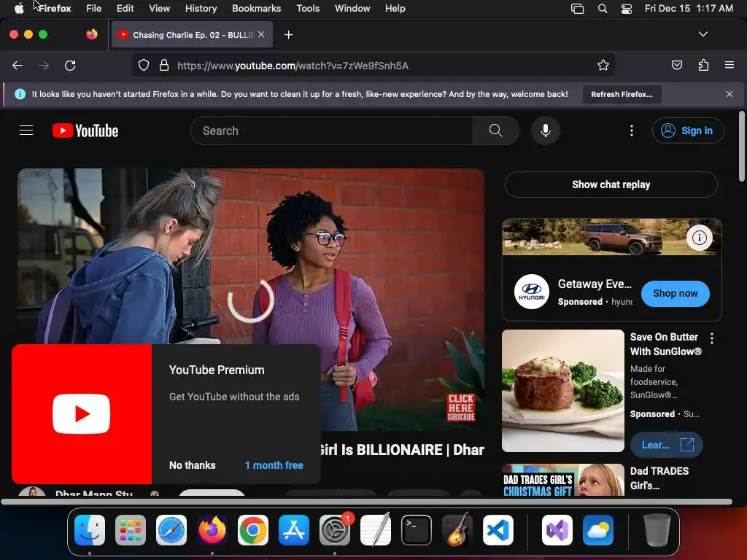
Task: Open the Firefox extensions puzzle icon
Action: [x=703, y=65]
